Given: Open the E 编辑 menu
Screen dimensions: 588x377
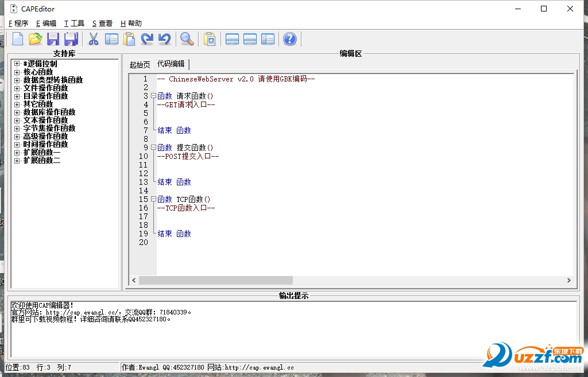Looking at the screenshot, I should (x=46, y=23).
